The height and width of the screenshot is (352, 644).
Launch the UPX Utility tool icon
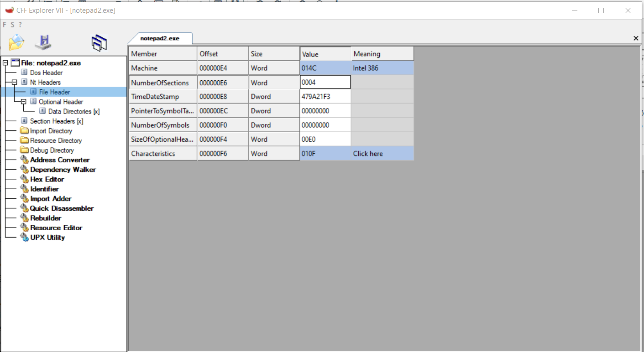click(25, 238)
